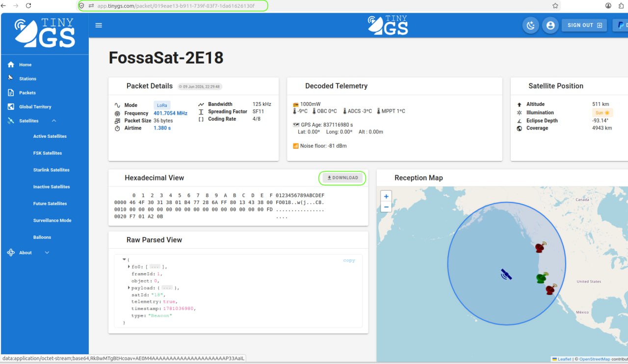Click the Spreading Factor value SF11
The image size is (628, 364).
pyautogui.click(x=259, y=111)
